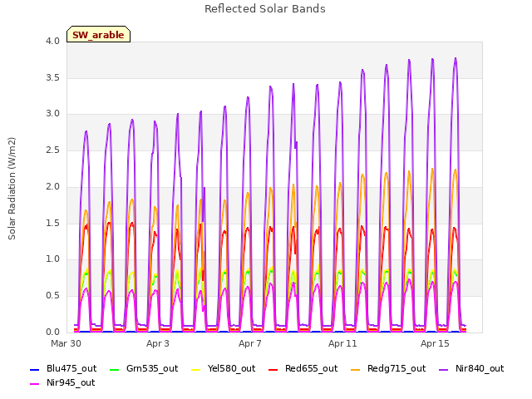Click the Yel580_out legend label
Image resolution: width=532 pixels, height=399 pixels.
(x=231, y=368)
